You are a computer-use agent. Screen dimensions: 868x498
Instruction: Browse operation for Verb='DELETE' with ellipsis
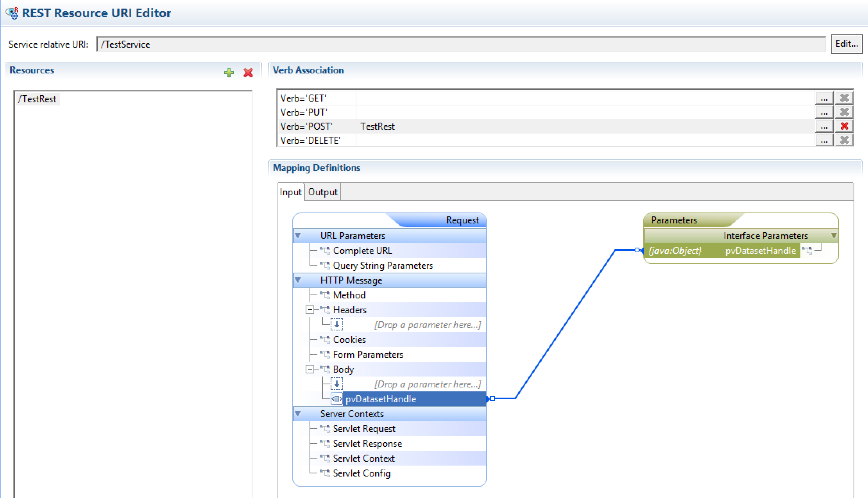[x=824, y=140]
